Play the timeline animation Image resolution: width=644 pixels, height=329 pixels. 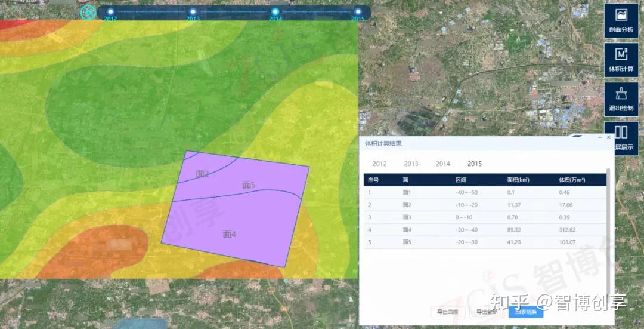88,13
